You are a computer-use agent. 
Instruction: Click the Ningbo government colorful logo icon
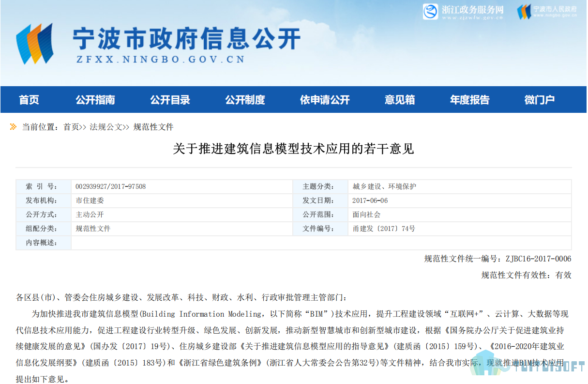coord(34,44)
